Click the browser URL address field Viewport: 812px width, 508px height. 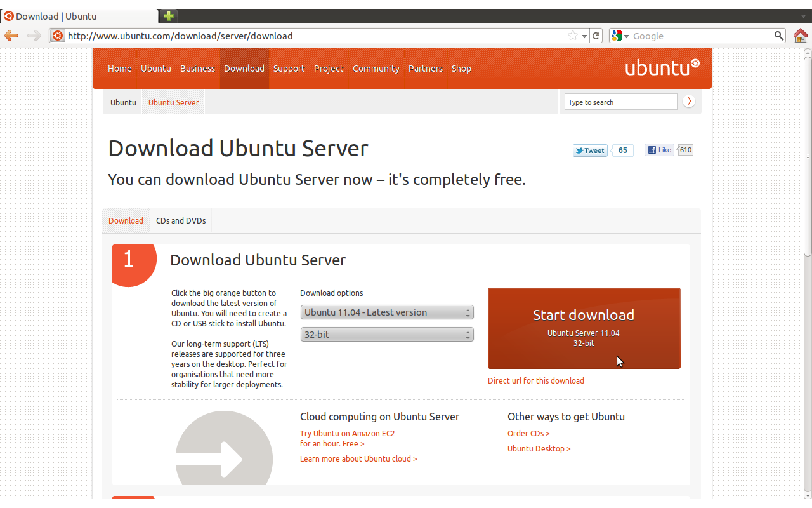316,36
